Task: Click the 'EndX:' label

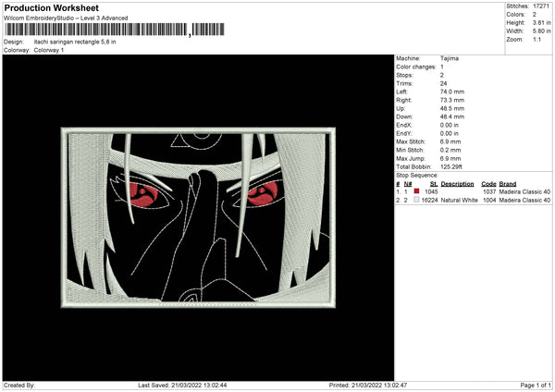Action: point(404,125)
